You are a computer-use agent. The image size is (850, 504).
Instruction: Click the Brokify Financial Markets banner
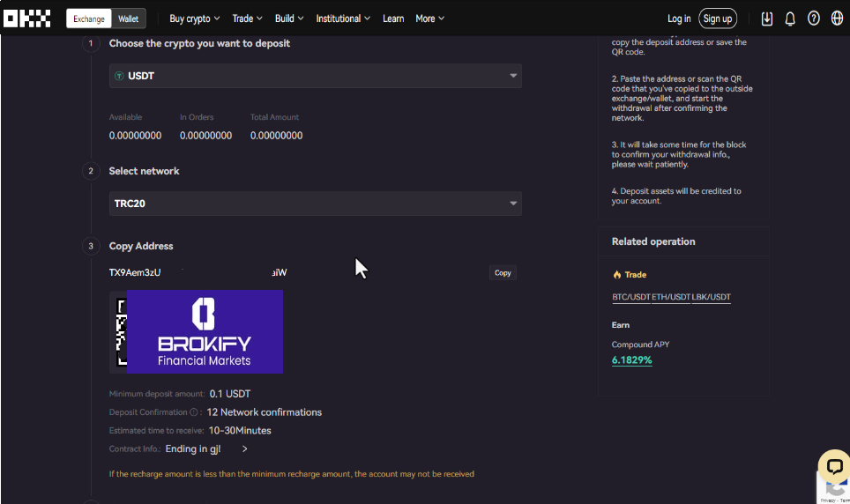(205, 331)
